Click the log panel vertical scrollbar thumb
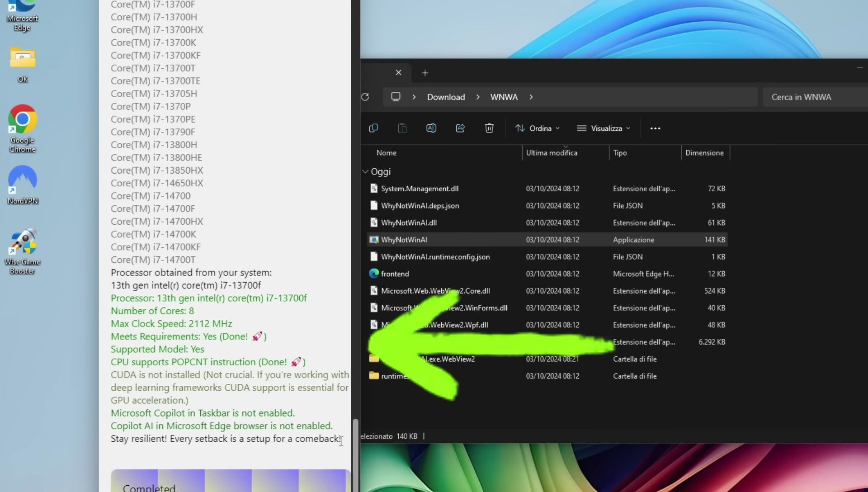868x492 pixels. pos(356,454)
